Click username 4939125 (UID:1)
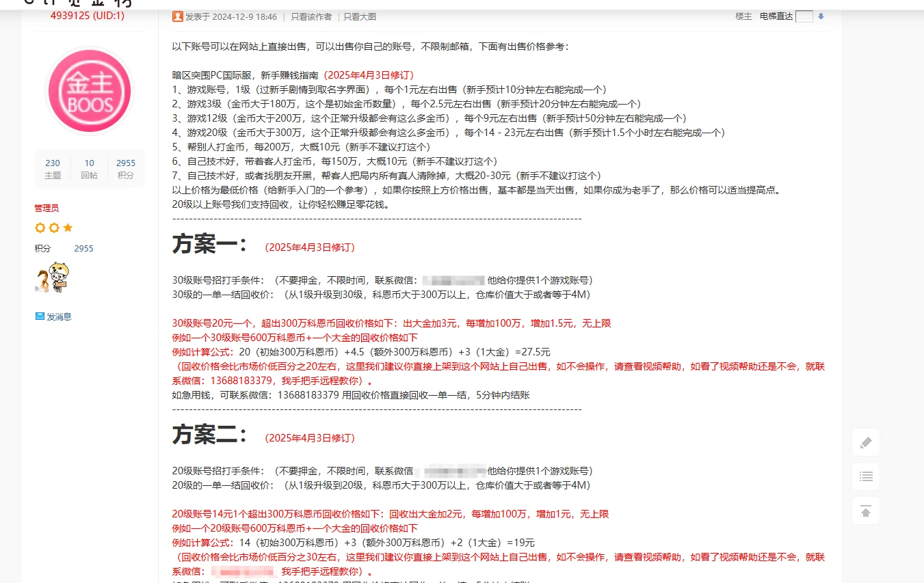 click(88, 16)
